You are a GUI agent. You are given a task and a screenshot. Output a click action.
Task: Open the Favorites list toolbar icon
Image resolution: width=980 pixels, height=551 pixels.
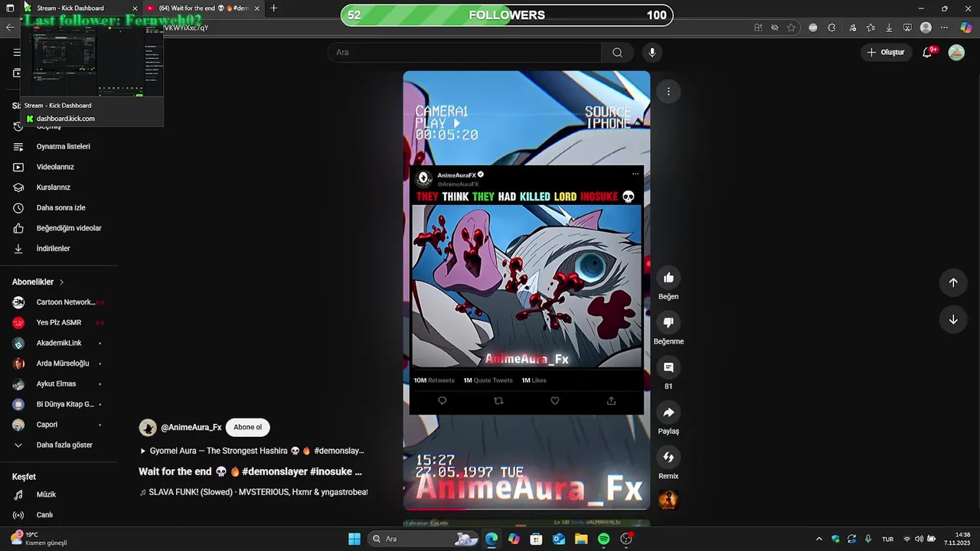(x=871, y=28)
